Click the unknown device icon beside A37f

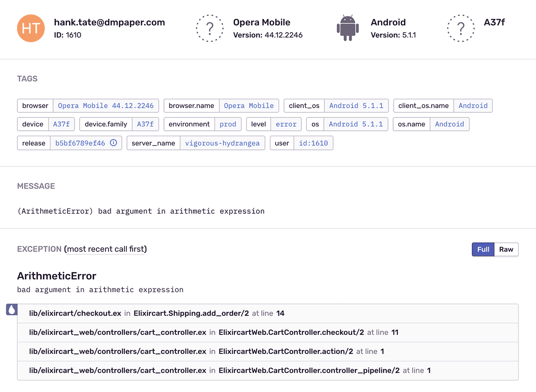pyautogui.click(x=461, y=29)
